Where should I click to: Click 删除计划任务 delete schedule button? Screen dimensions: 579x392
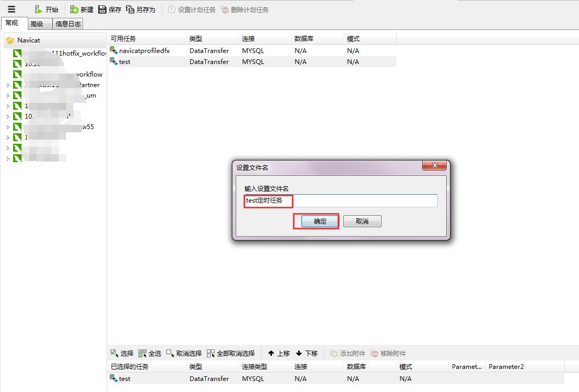pyautogui.click(x=245, y=9)
